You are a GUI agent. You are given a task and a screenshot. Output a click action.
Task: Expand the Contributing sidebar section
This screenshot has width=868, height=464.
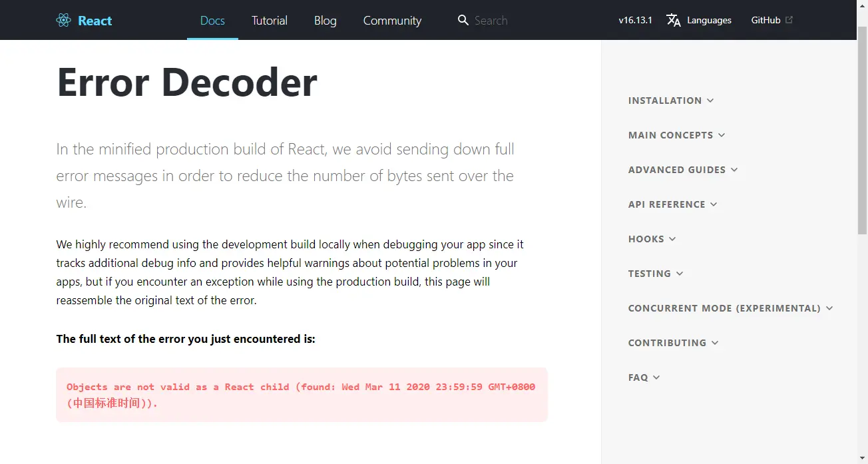click(673, 343)
